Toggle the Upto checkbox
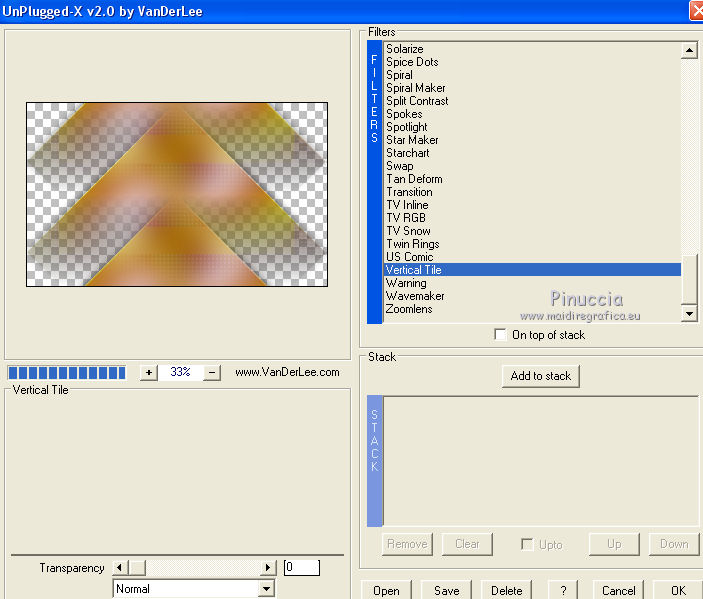Viewport: 703px width, 599px height. coord(527,544)
